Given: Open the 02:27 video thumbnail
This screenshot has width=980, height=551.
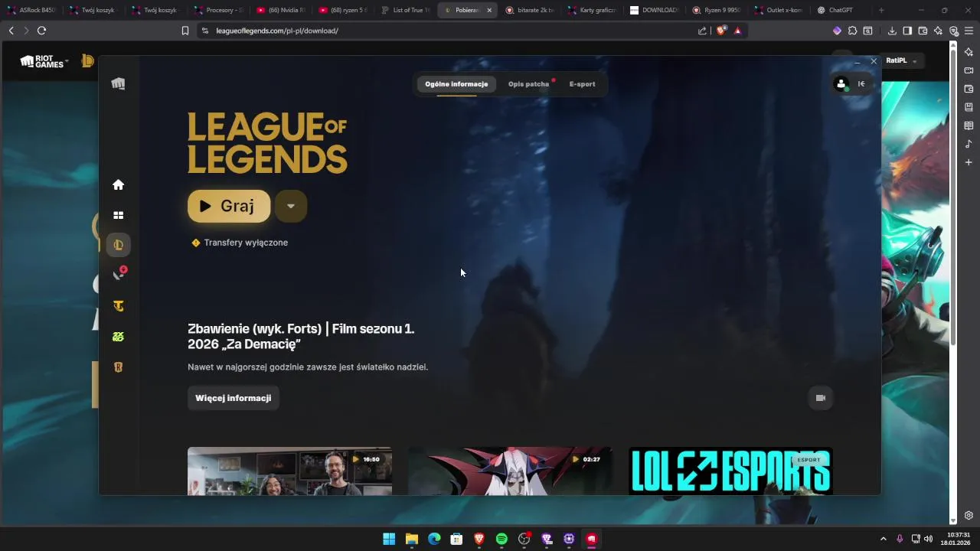Looking at the screenshot, I should pyautogui.click(x=510, y=471).
